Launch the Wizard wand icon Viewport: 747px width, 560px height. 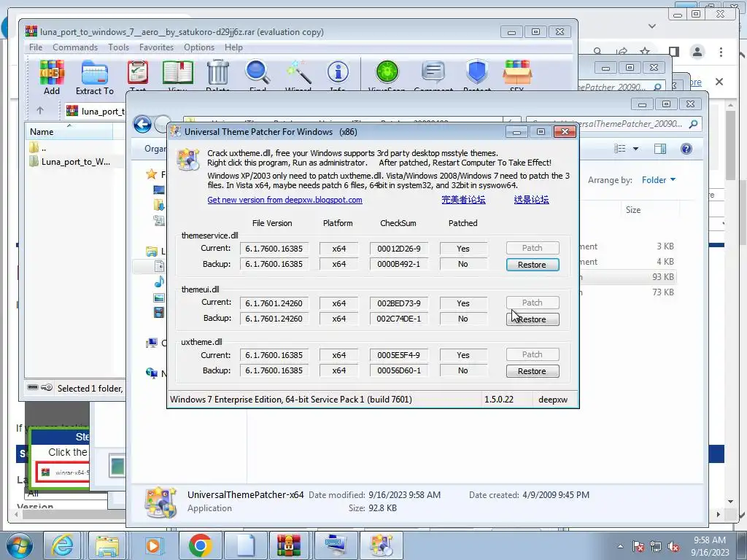tap(298, 75)
